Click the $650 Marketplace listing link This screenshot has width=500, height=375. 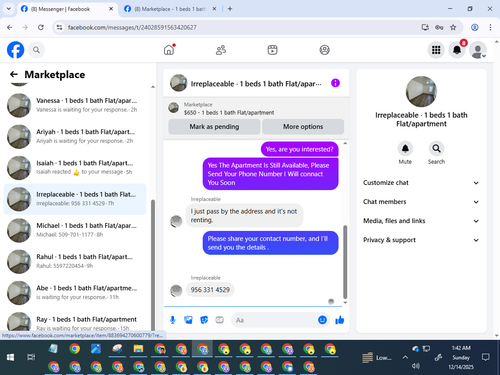click(229, 113)
